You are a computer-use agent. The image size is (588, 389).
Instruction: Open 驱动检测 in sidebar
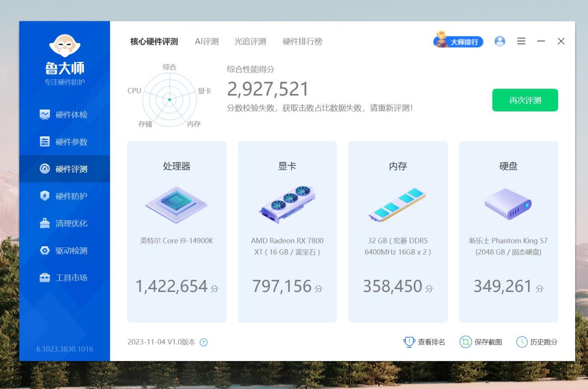pyautogui.click(x=64, y=251)
